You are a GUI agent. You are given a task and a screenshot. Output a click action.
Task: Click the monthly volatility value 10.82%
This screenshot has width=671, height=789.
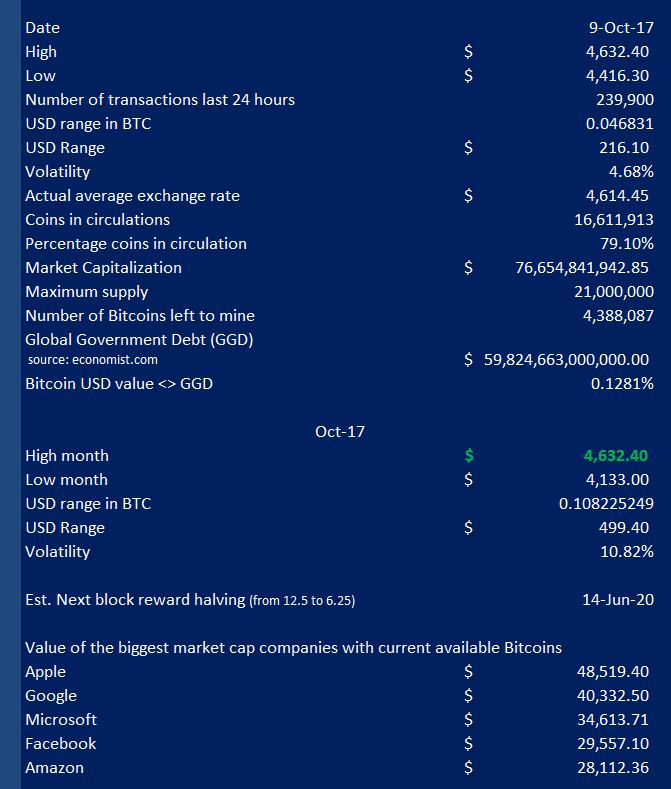pos(627,552)
